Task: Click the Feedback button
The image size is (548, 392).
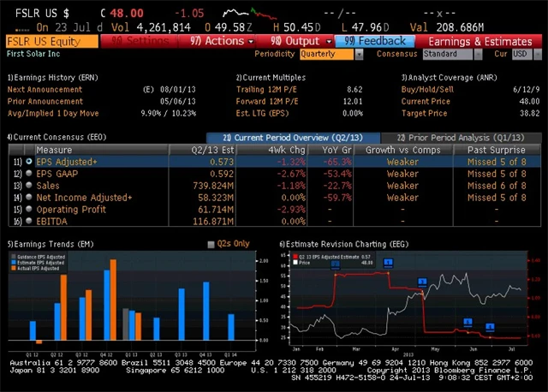Action: (x=376, y=41)
